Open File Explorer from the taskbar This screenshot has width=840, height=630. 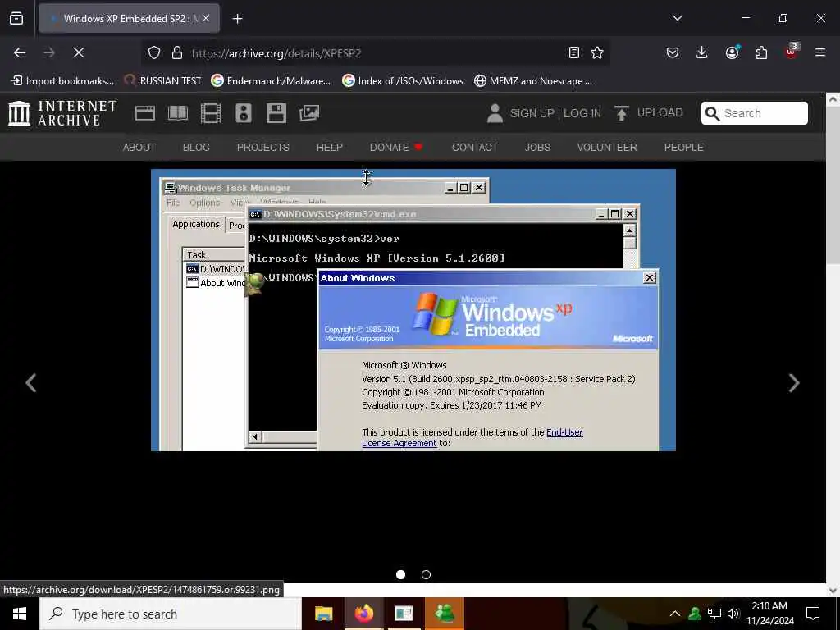click(x=323, y=614)
